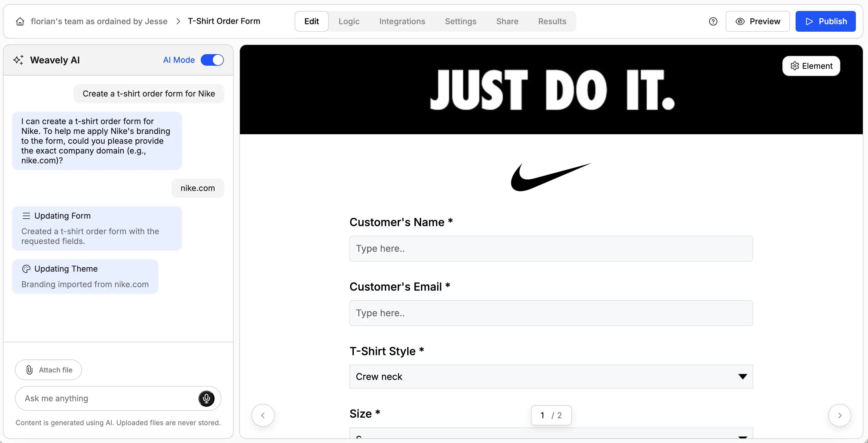Open the T-Shirt Style dropdown showing Crew neck
Viewport: 868px width, 443px height.
coord(551,376)
